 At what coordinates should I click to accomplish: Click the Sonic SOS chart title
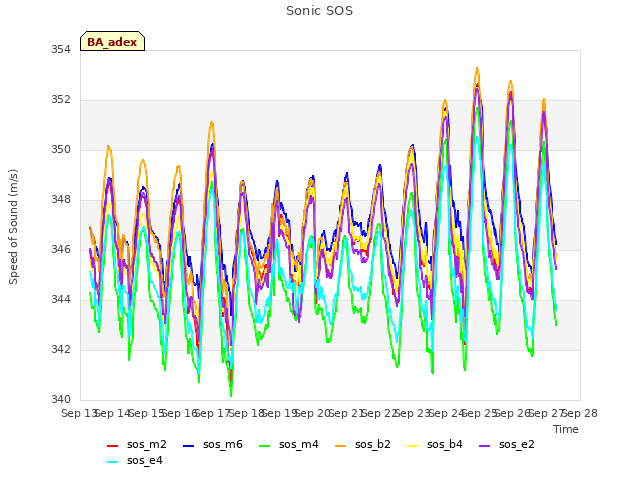(x=319, y=11)
